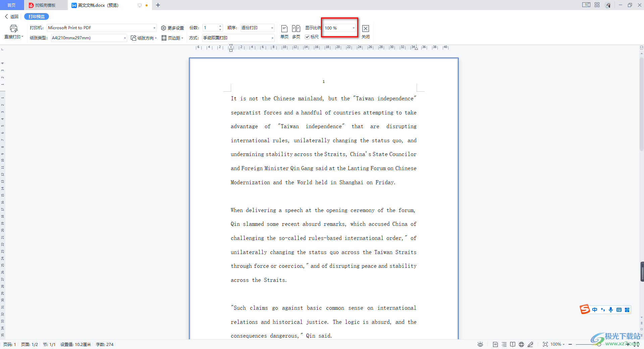Screen dimensions: 644x349
Task: Toggle eye protection mode in status bar
Action: point(480,344)
